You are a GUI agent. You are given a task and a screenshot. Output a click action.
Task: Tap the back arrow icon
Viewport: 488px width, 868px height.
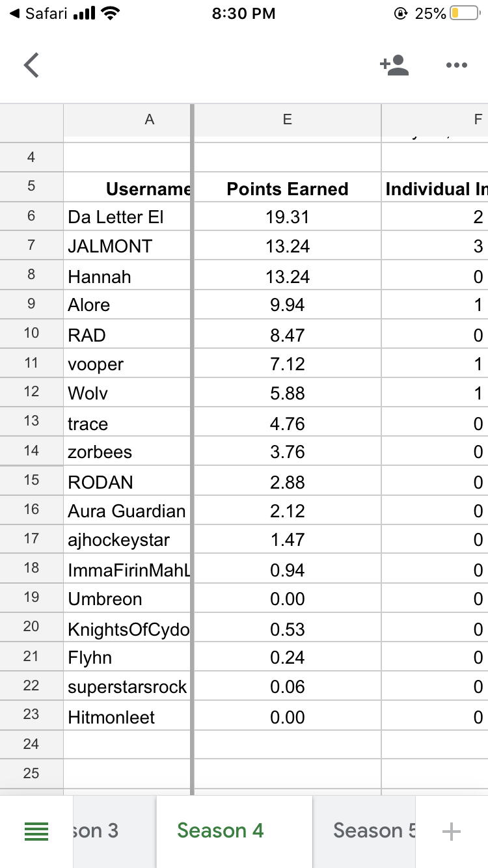[x=31, y=65]
